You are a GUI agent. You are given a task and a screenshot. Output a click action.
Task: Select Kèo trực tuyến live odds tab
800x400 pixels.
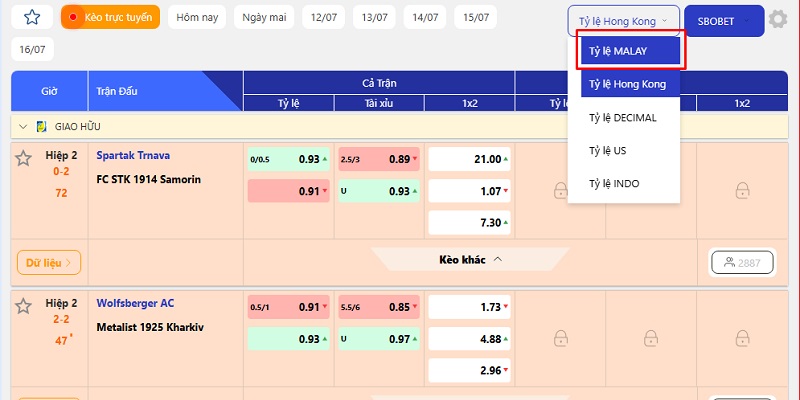point(110,17)
